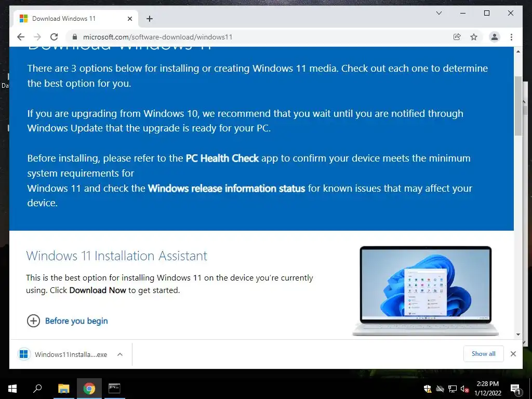Open the tab search chevron
This screenshot has width=532, height=399.
438,13
